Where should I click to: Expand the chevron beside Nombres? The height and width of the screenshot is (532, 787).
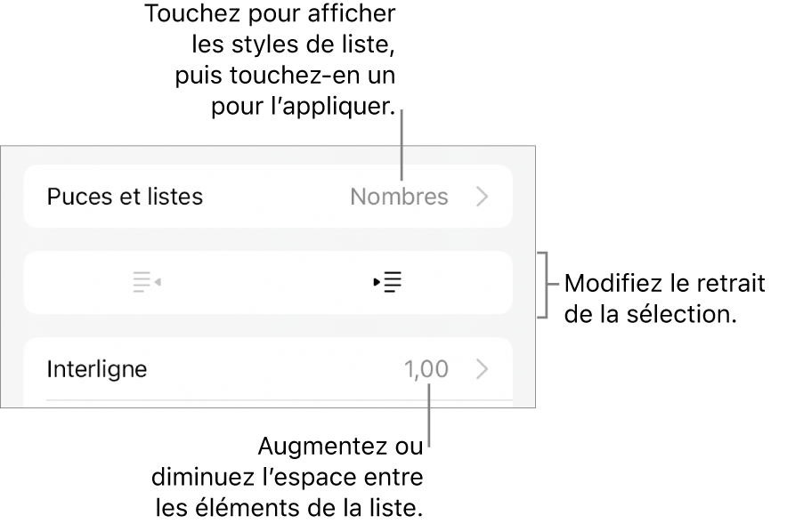click(x=483, y=197)
